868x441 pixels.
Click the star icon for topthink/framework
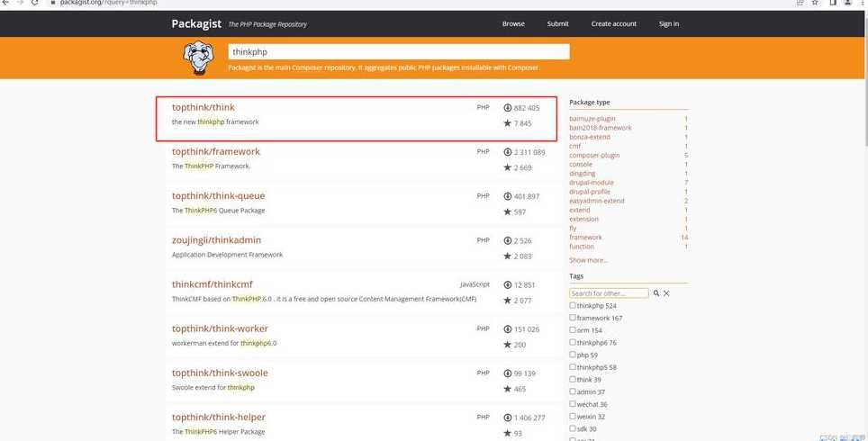[507, 167]
